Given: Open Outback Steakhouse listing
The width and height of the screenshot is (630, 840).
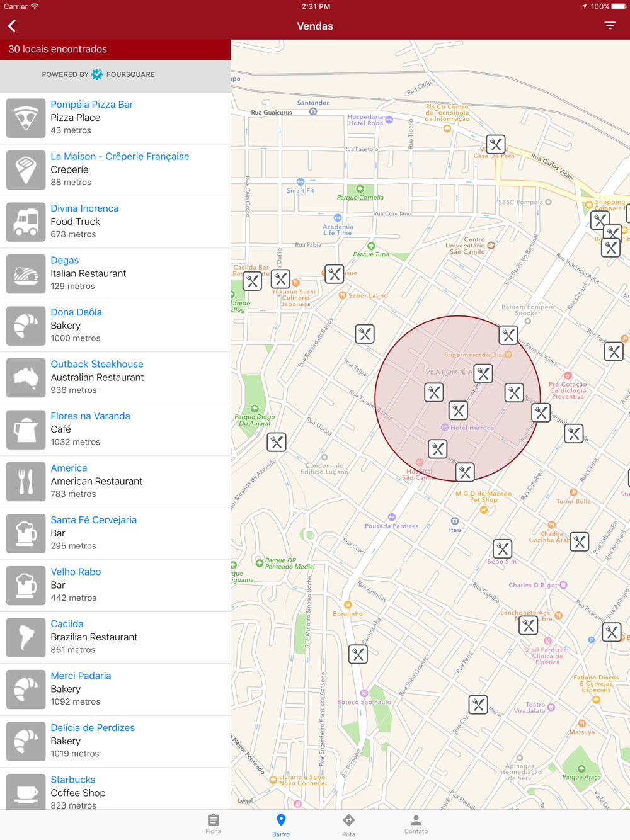Looking at the screenshot, I should point(115,378).
